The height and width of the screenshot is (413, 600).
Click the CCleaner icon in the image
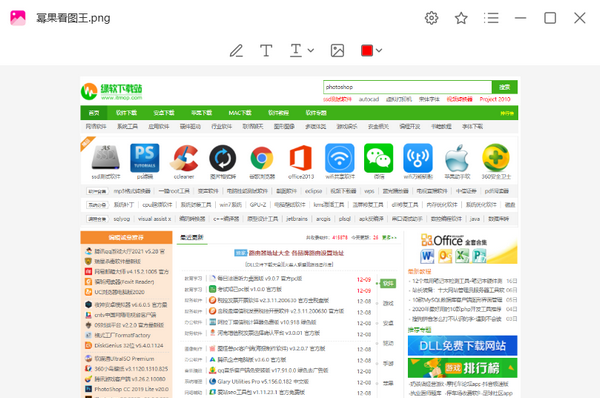tap(184, 157)
